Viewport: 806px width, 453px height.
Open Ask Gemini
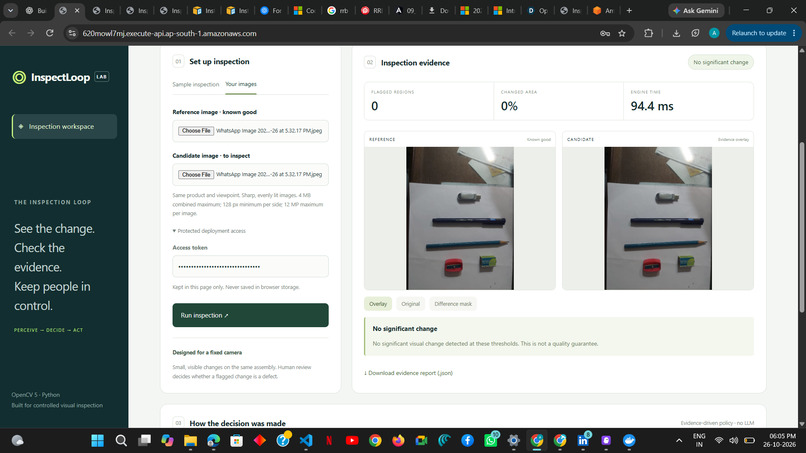(696, 10)
